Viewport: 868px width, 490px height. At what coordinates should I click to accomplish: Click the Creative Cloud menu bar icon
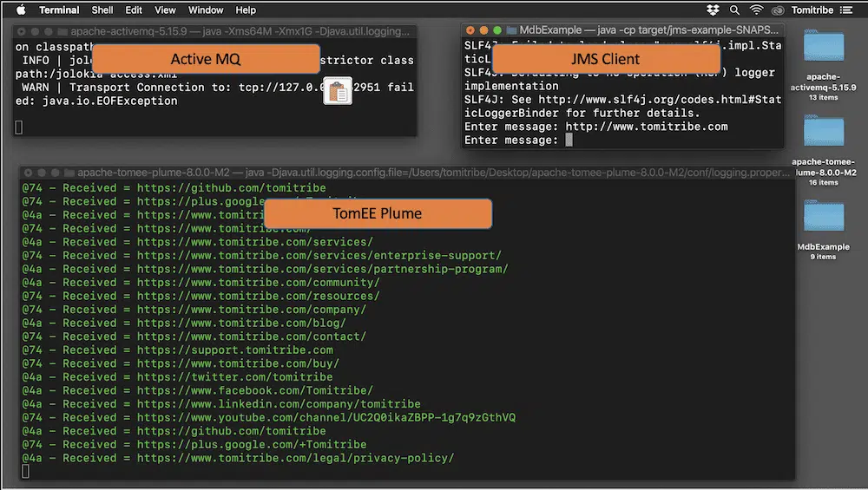click(777, 10)
